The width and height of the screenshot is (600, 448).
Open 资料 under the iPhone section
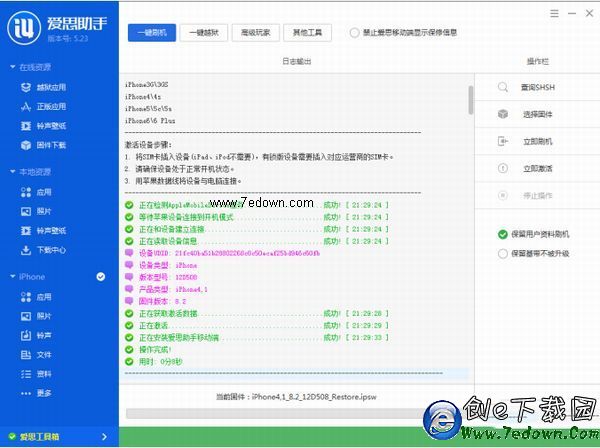(36, 374)
